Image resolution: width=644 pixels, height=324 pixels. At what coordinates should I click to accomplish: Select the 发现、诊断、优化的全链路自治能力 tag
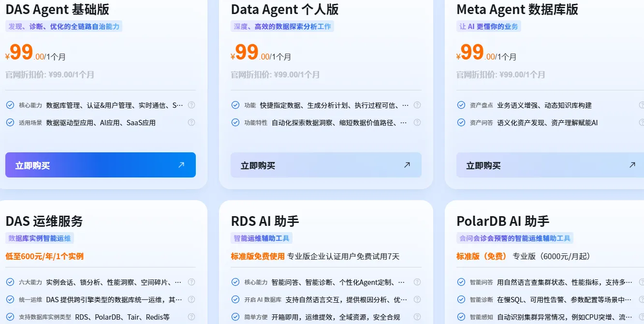[64, 27]
